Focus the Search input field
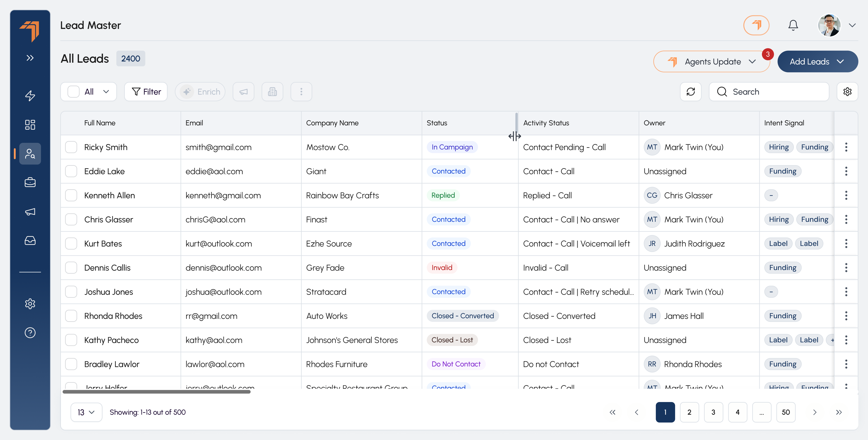Image resolution: width=868 pixels, height=440 pixels. coord(769,92)
